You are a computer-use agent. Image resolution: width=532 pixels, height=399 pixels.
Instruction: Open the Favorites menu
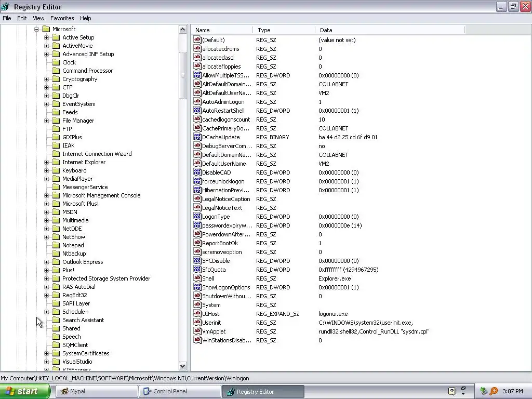coord(62,18)
